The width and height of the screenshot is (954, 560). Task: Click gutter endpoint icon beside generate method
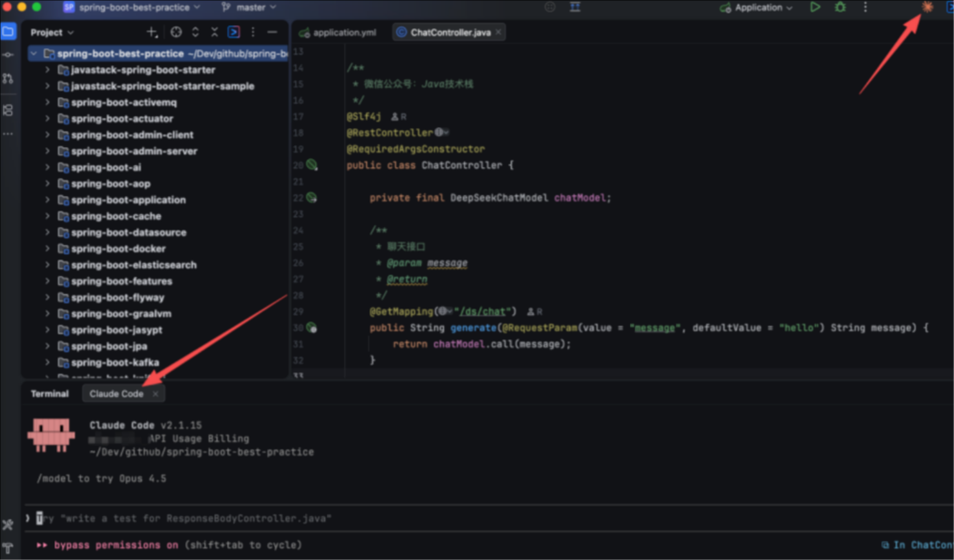point(311,328)
